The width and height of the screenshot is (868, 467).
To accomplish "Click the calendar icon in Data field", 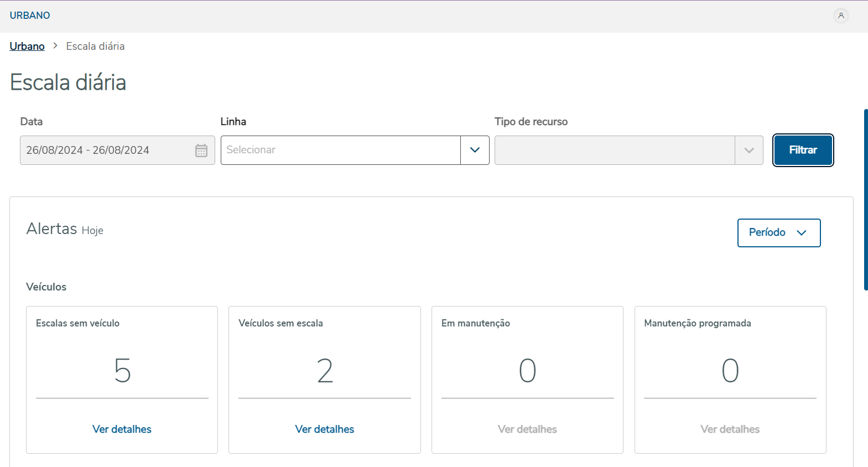I will [201, 151].
